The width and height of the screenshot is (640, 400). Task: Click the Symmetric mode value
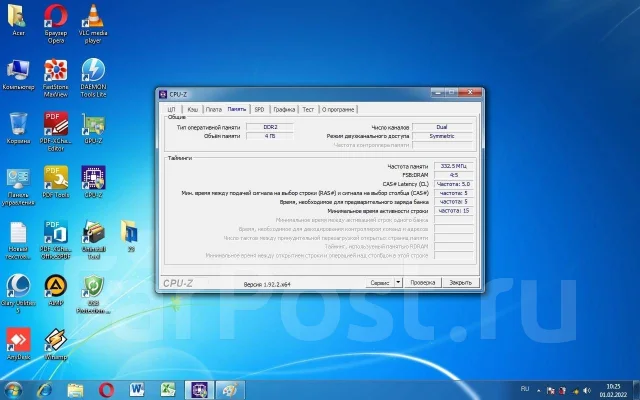pos(442,136)
